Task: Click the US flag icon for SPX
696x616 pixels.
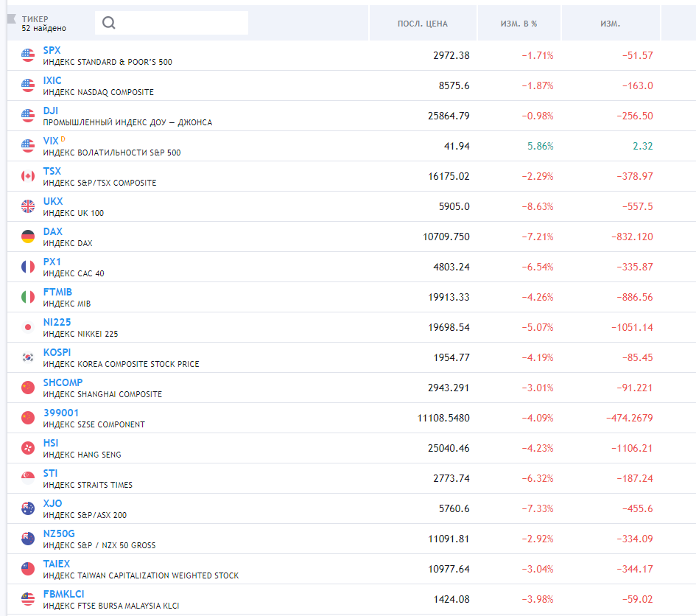Action: click(28, 55)
